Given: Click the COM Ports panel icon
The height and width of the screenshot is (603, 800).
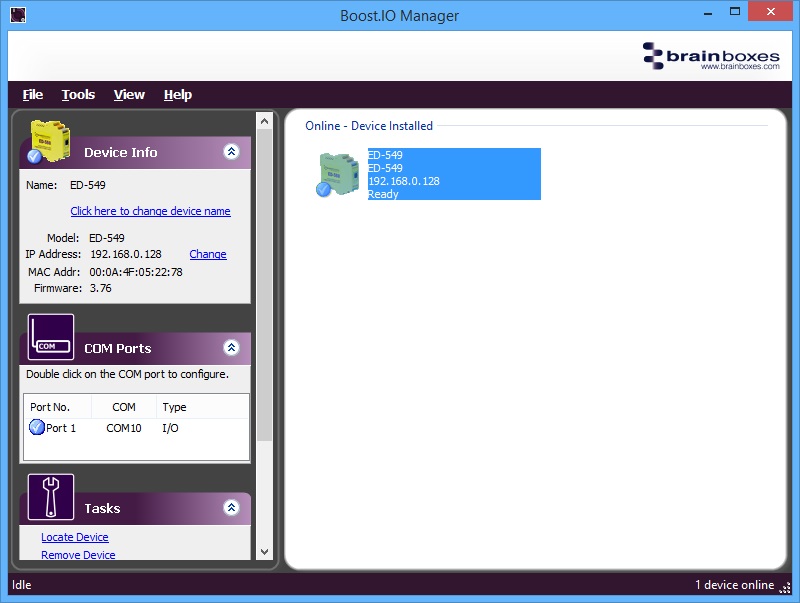Looking at the screenshot, I should pyautogui.click(x=50, y=337).
